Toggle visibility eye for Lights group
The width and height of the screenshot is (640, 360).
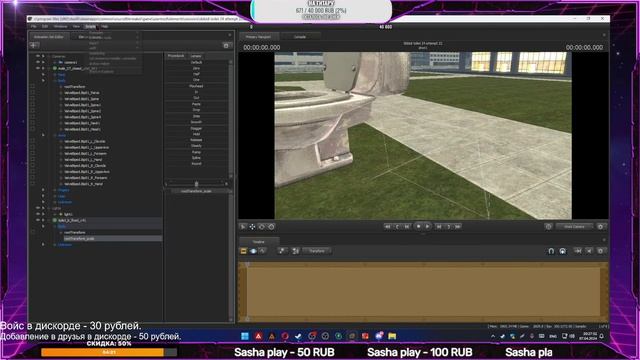tap(38, 208)
